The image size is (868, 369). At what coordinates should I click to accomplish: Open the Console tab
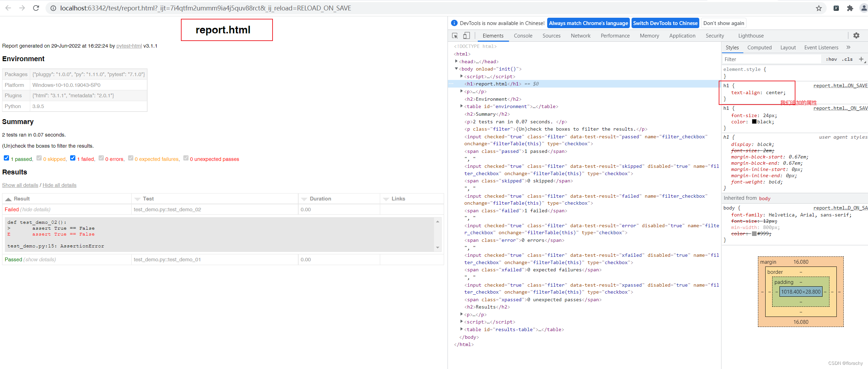coord(523,36)
